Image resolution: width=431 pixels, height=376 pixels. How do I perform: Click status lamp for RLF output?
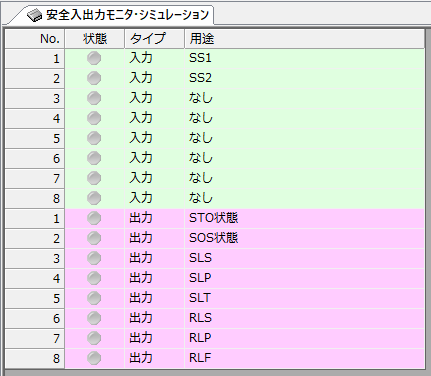94,358
